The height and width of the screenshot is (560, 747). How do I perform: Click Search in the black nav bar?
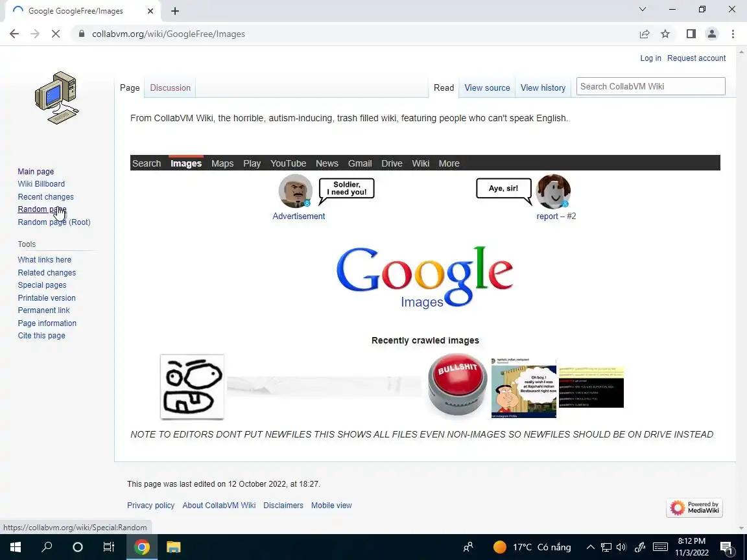[x=147, y=163]
